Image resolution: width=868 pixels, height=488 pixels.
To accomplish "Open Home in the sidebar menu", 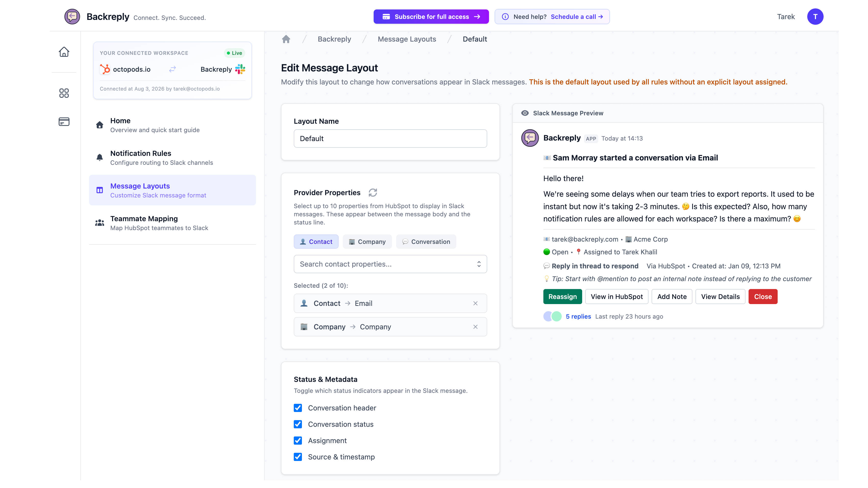I will [173, 125].
